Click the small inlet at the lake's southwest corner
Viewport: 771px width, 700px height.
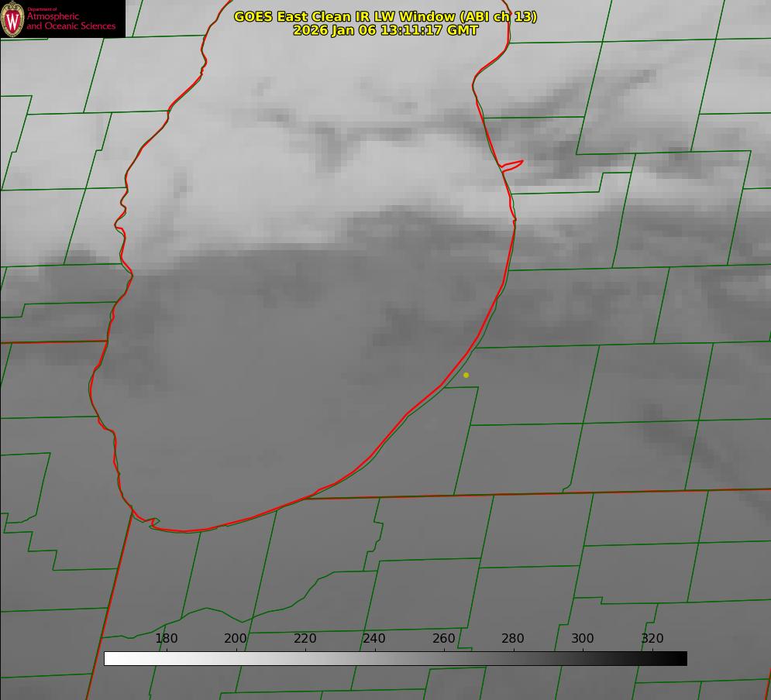[x=153, y=523]
